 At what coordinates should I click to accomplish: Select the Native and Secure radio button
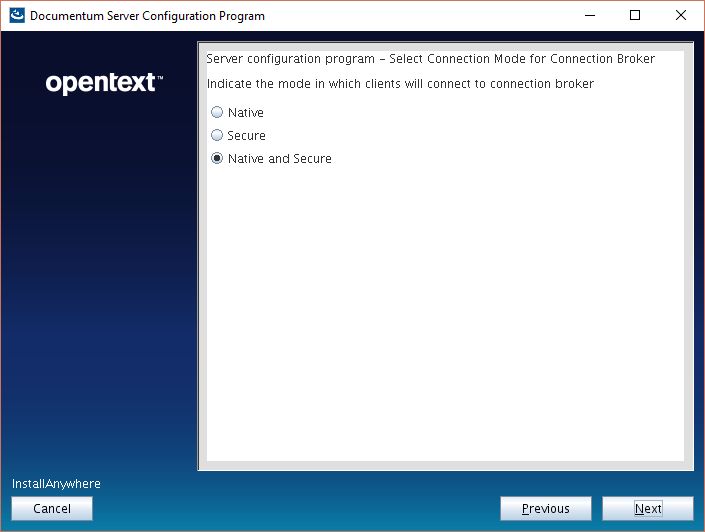[x=217, y=159]
